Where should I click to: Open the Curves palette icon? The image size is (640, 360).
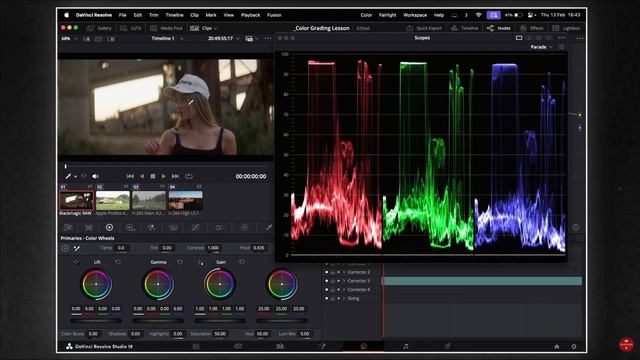196,227
